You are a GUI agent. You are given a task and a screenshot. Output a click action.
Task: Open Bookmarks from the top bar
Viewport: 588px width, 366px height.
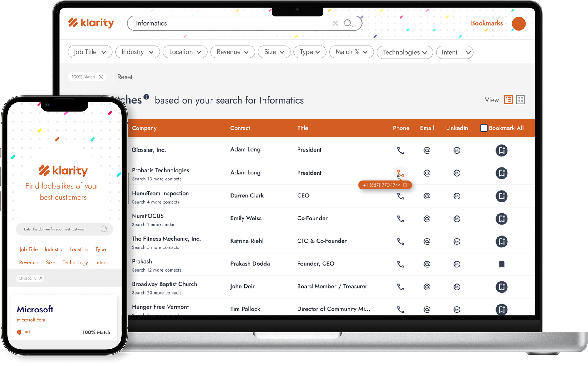point(487,23)
